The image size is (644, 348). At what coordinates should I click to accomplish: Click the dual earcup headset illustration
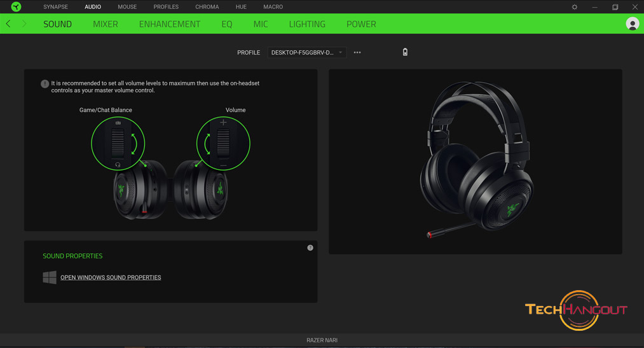click(x=170, y=190)
